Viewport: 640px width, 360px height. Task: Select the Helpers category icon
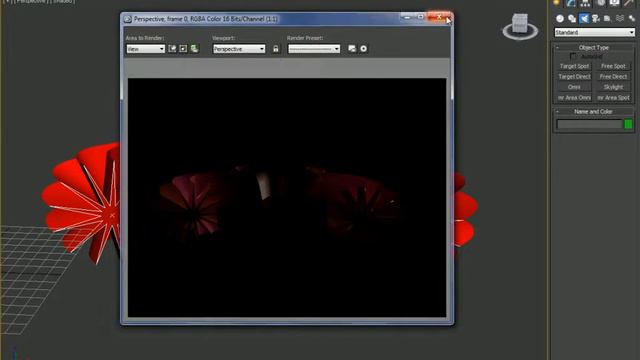tap(608, 18)
